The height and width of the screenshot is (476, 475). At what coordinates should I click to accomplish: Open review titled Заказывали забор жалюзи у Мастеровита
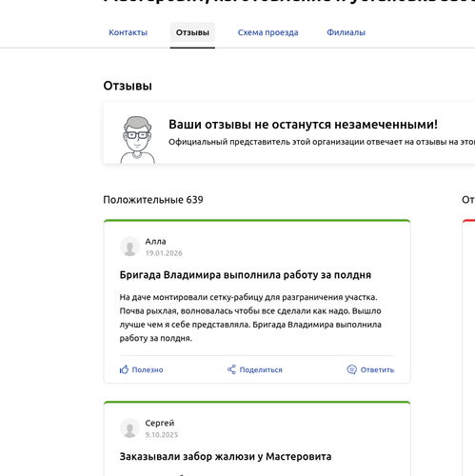[226, 456]
